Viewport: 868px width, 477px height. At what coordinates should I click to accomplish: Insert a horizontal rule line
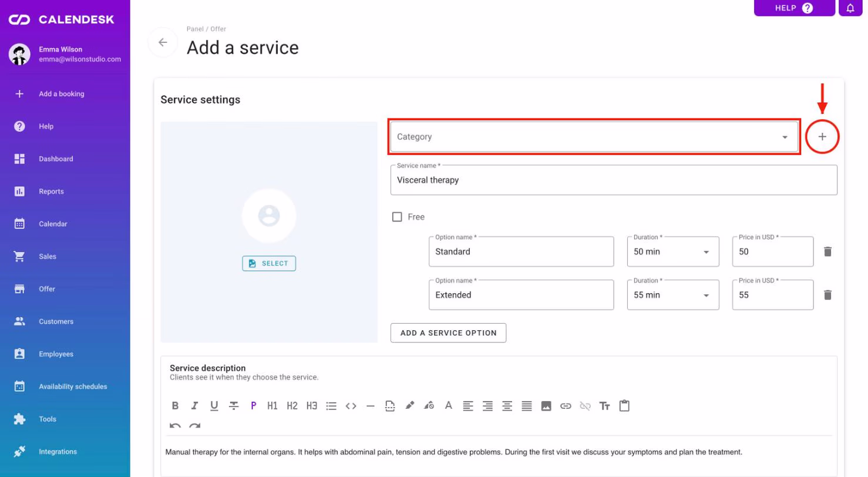pos(370,405)
